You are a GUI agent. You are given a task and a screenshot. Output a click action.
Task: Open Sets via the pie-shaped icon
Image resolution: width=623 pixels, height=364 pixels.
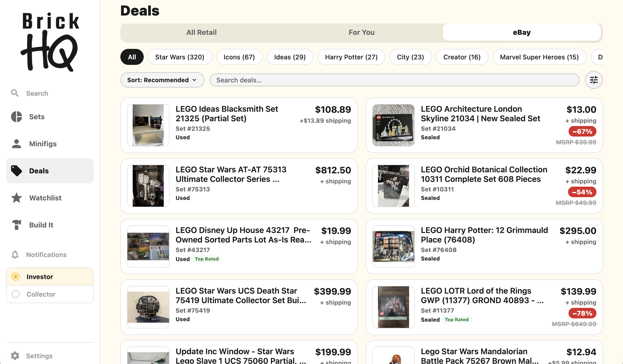pyautogui.click(x=17, y=117)
